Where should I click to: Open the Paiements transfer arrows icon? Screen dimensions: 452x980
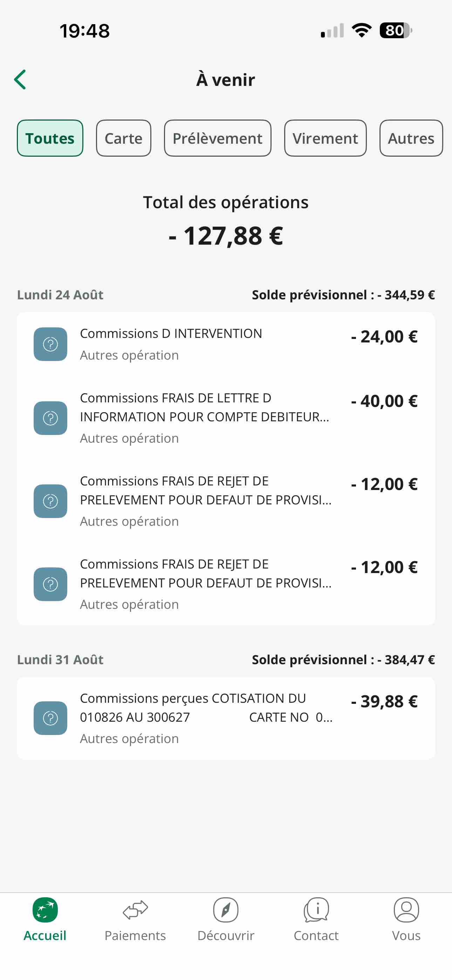[x=135, y=910]
